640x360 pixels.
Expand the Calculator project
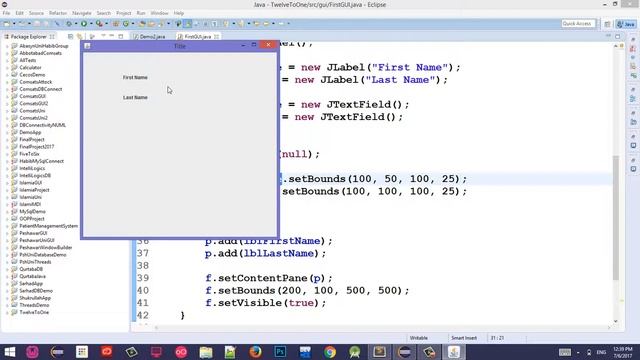7,68
